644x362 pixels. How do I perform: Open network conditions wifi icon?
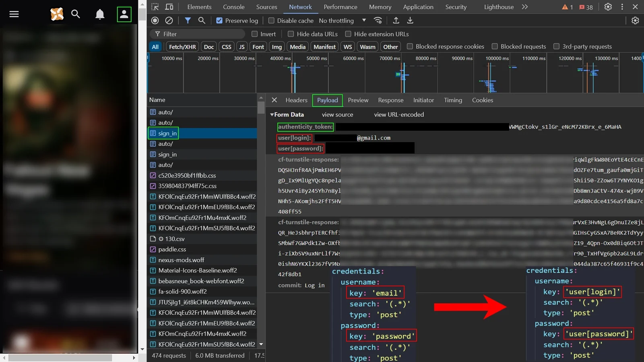pos(378,21)
